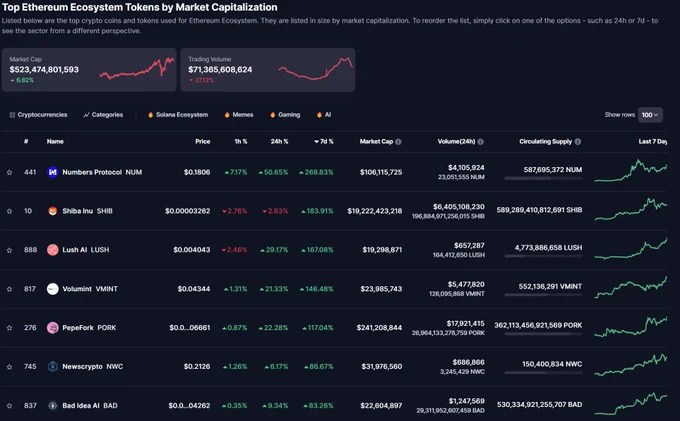Select the Memes category
680x421 pixels.
click(x=239, y=115)
